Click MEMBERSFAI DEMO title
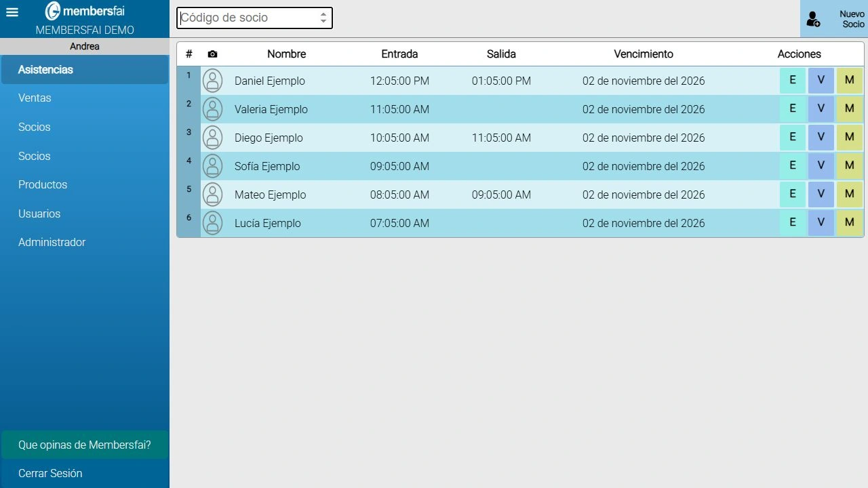 [85, 30]
